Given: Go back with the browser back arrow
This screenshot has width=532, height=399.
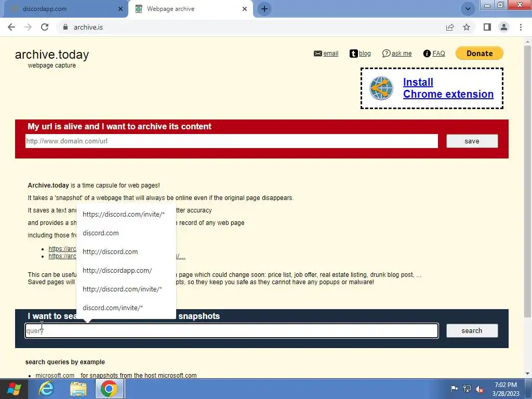Looking at the screenshot, I should (x=11, y=27).
